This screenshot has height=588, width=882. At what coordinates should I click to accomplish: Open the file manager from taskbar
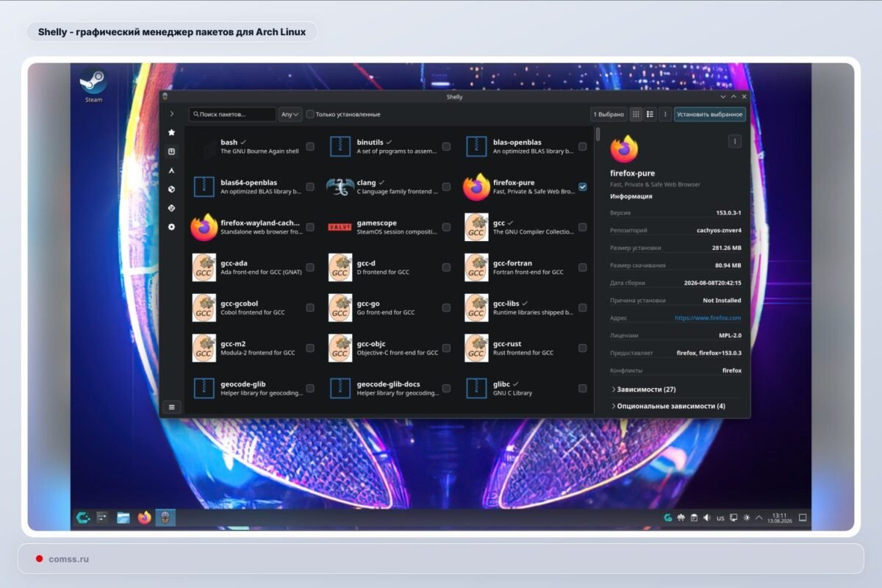[123, 517]
